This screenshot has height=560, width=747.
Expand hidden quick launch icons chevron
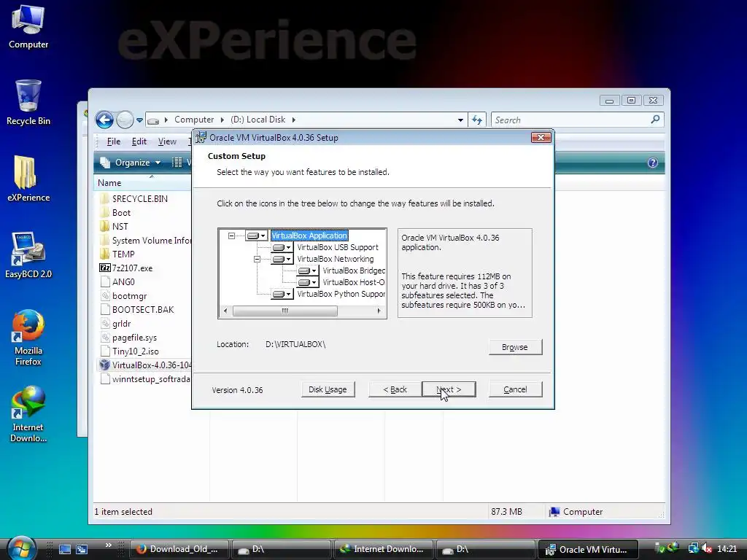109,545
